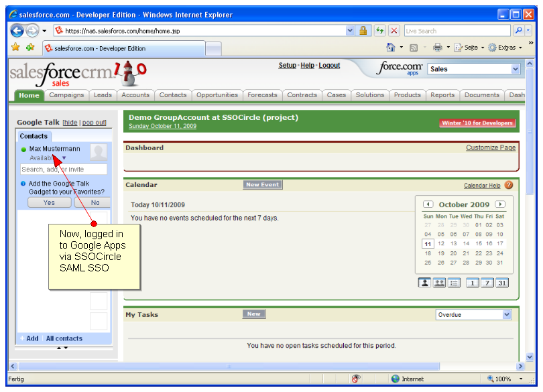Select the Contracts tab
Screen dimensions: 543x392
point(302,95)
